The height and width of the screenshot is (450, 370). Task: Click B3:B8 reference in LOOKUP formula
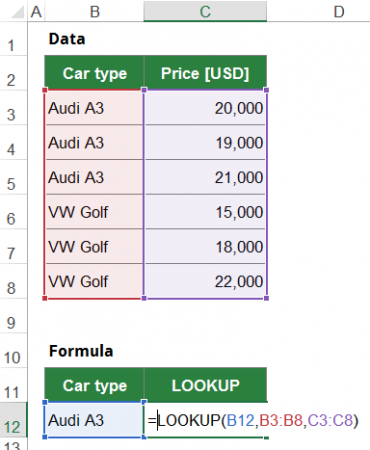281,420
